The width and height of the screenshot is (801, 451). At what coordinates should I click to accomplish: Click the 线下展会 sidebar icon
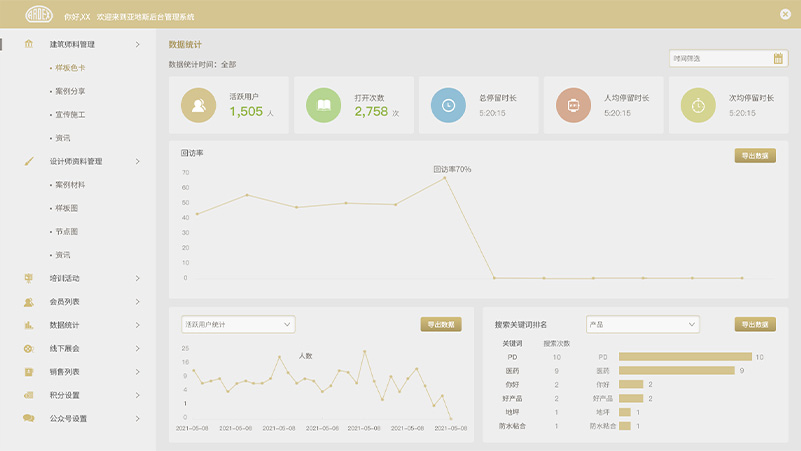[x=28, y=348]
